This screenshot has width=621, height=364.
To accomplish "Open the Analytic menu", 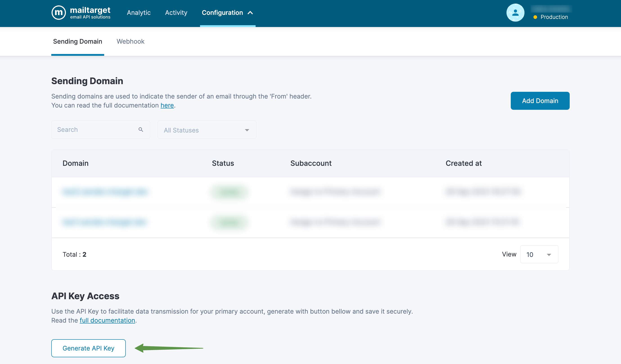I will [139, 13].
